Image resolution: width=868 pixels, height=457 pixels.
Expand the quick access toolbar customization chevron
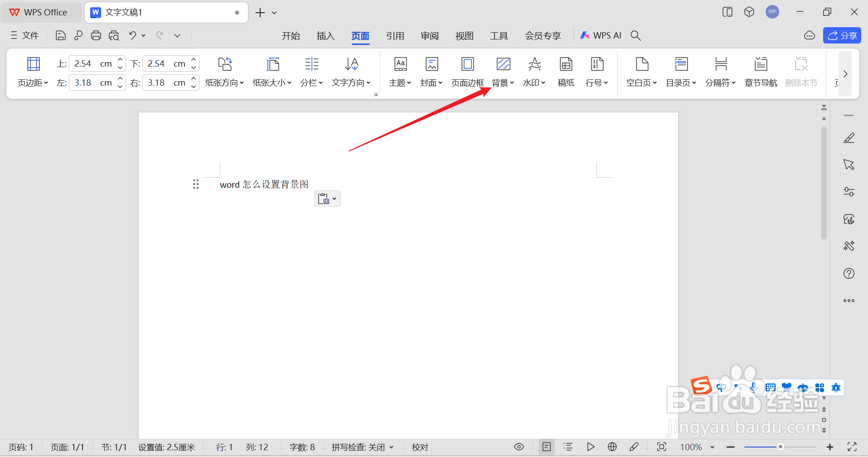click(177, 35)
